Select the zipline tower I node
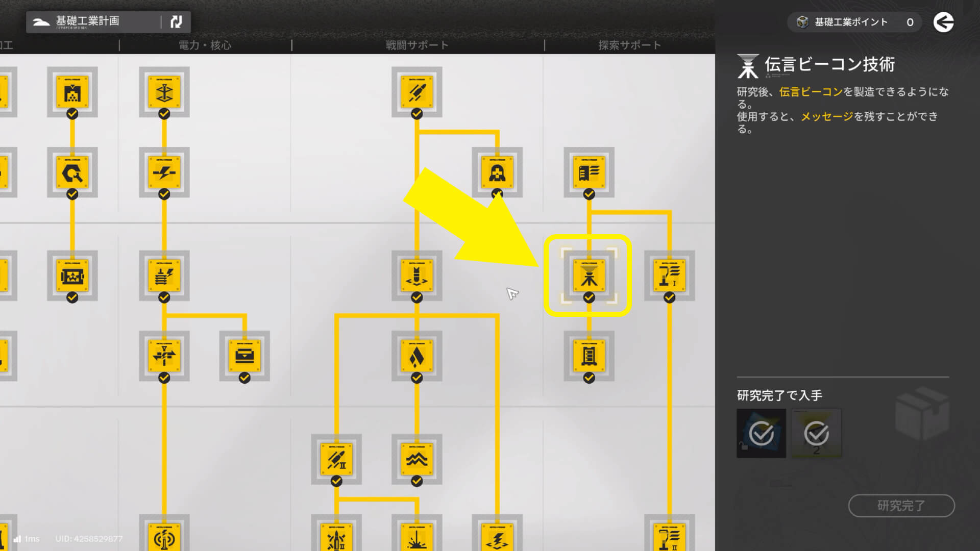 [669, 275]
